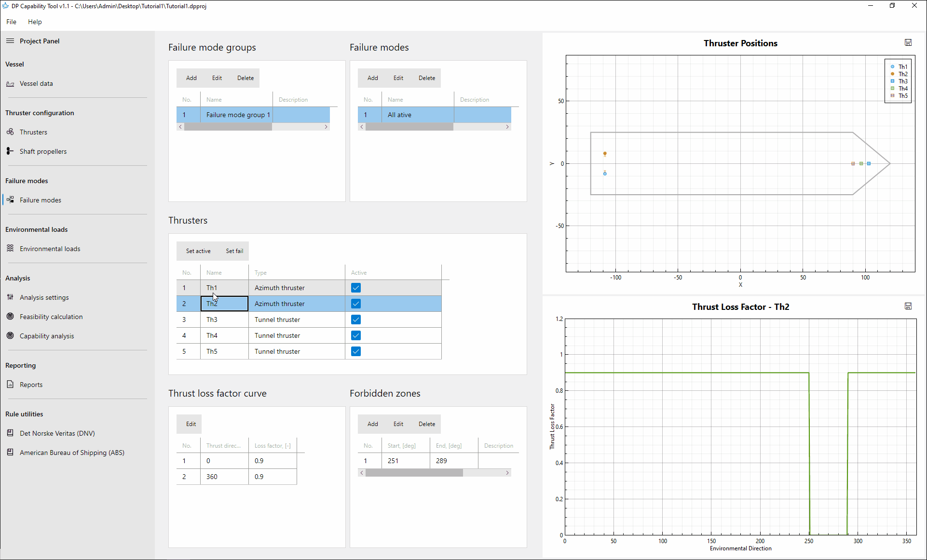Click Edit under Thrust loss factor curve
This screenshot has width=927, height=560.
(191, 424)
